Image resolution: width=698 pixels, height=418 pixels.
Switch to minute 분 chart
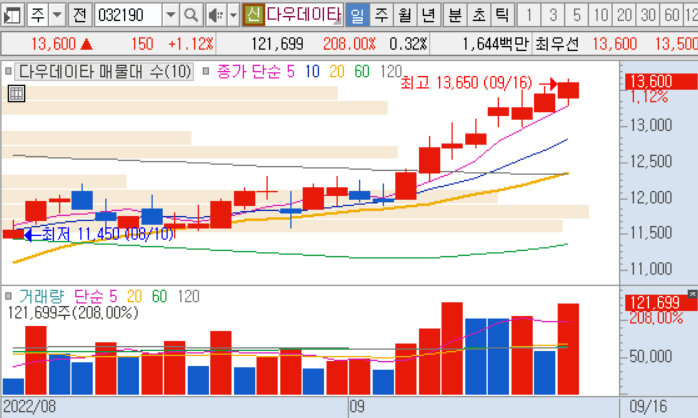point(455,15)
